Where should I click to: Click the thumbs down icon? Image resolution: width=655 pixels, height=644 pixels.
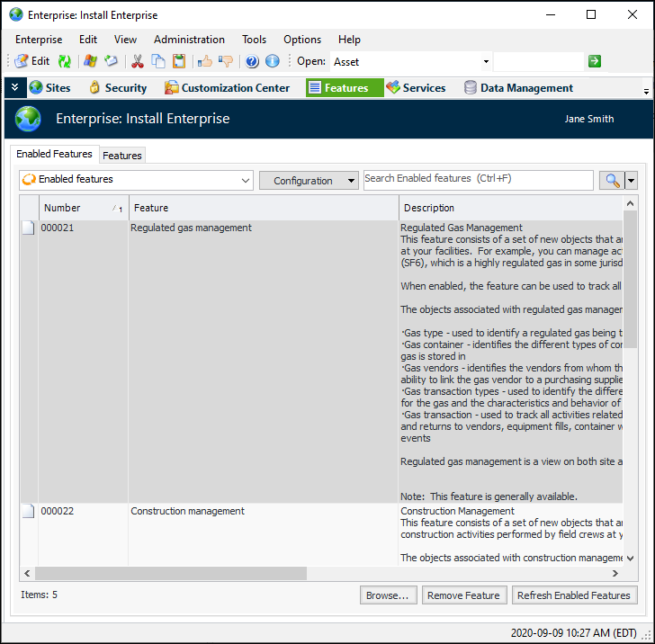coord(226,61)
